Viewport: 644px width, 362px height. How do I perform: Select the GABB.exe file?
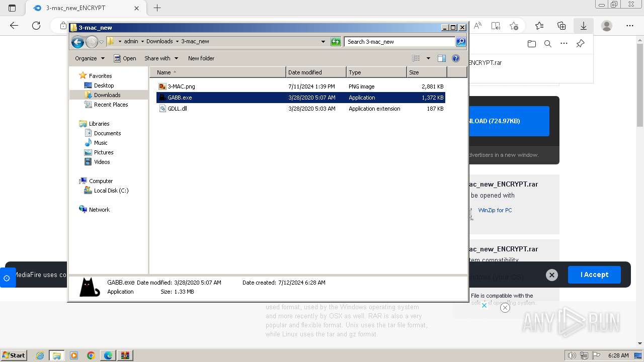[x=301, y=98]
